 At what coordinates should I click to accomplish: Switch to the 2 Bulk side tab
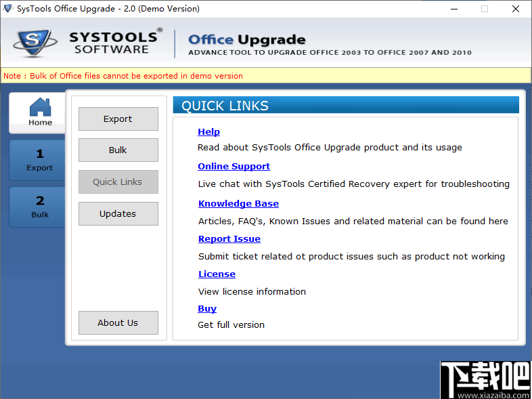[x=38, y=207]
